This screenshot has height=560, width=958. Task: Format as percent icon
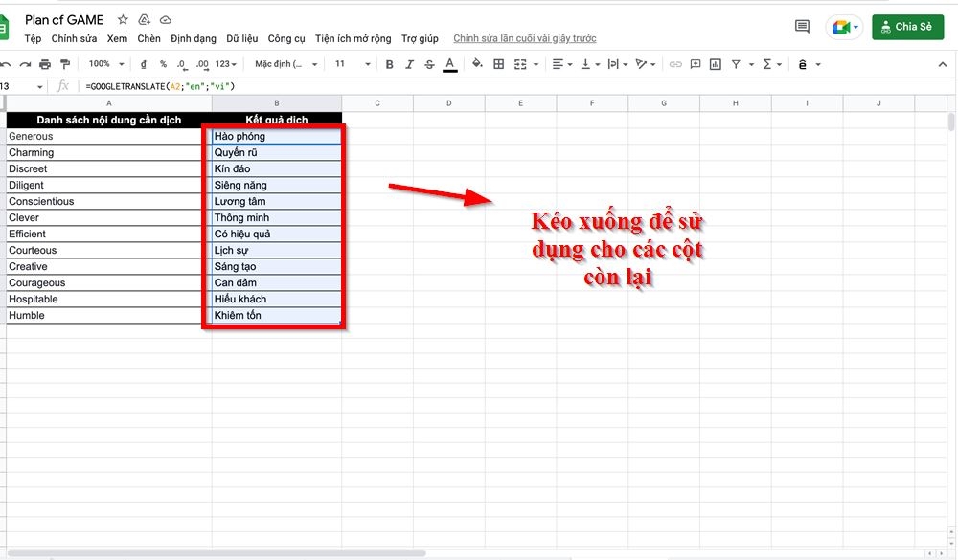pyautogui.click(x=163, y=64)
